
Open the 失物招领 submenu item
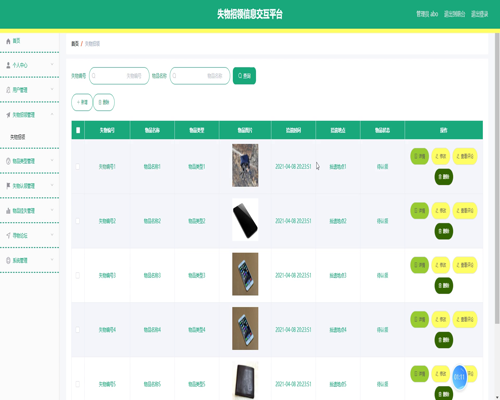point(18,137)
